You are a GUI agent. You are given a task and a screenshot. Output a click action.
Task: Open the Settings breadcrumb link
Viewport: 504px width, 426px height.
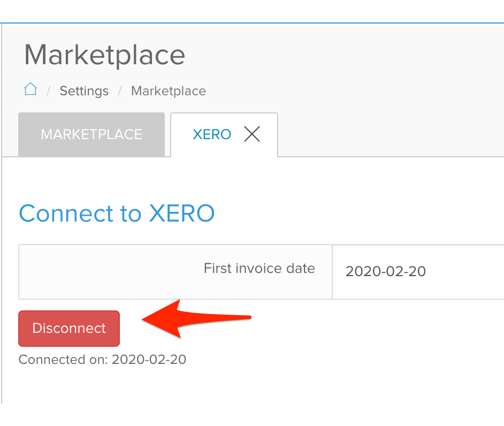pyautogui.click(x=84, y=91)
